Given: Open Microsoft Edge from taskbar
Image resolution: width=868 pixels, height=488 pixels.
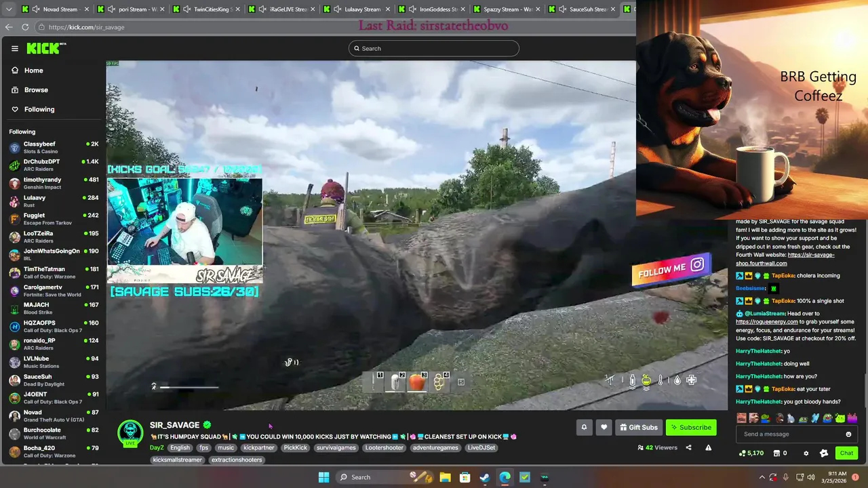Looking at the screenshot, I should (x=505, y=477).
